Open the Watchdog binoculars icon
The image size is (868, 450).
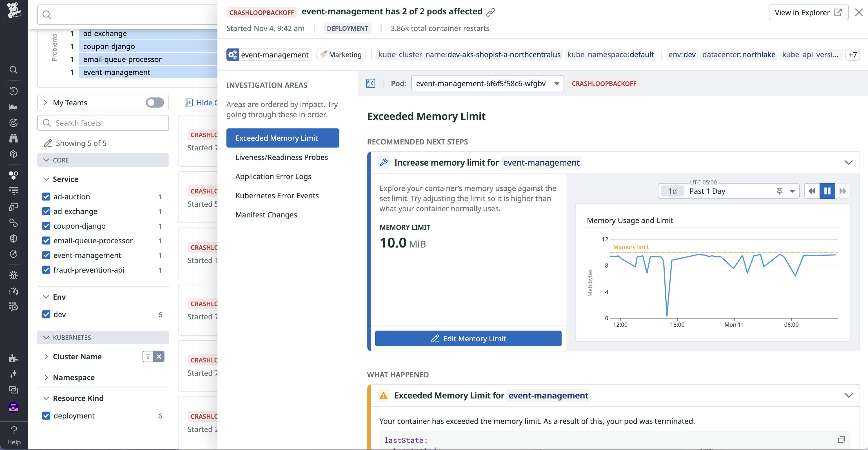click(x=14, y=139)
